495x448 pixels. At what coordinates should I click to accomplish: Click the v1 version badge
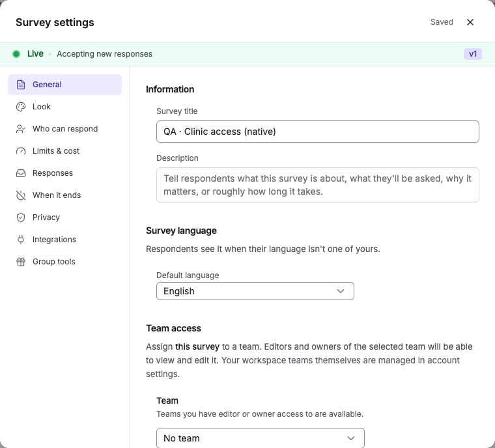pos(473,54)
